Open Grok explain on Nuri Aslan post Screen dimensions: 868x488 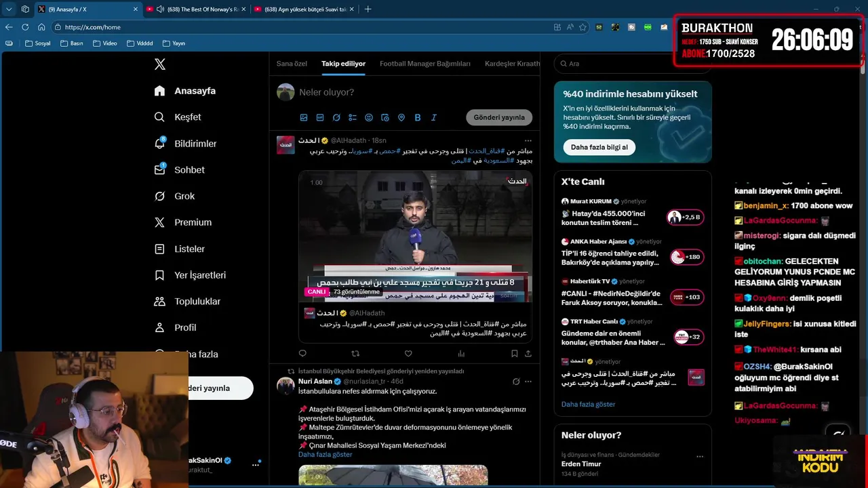(x=516, y=382)
